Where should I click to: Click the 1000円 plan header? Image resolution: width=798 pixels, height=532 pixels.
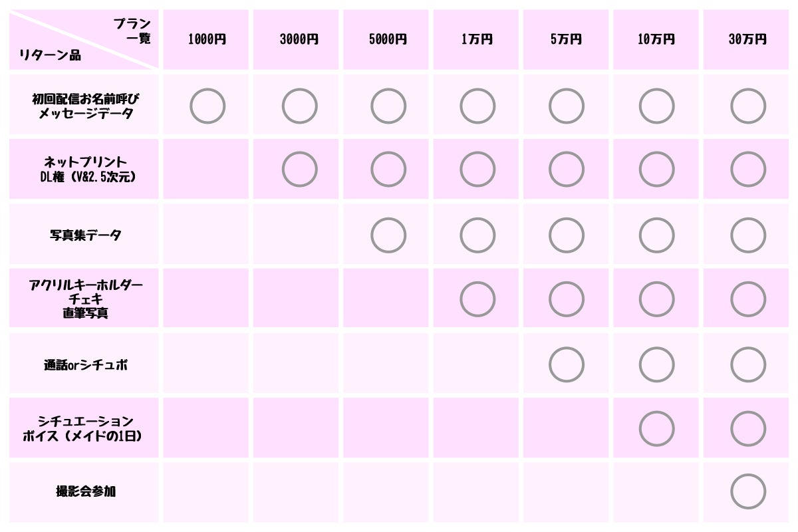[x=207, y=39]
